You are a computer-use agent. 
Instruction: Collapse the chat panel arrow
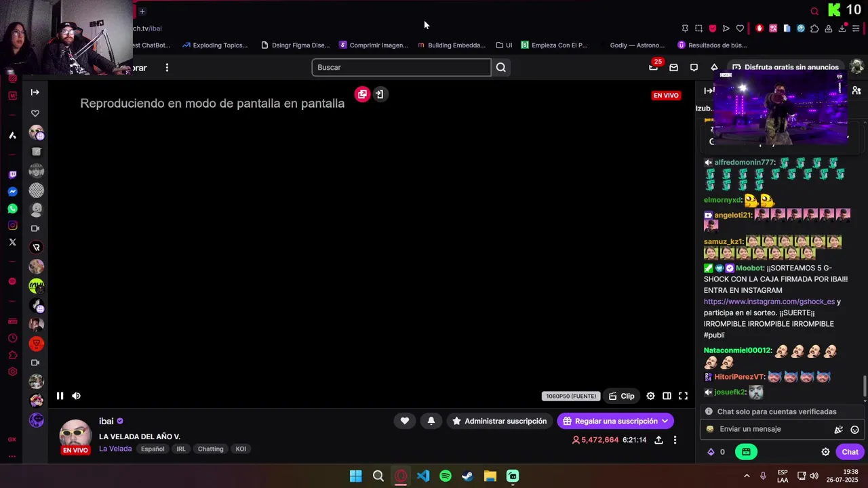pyautogui.click(x=708, y=91)
